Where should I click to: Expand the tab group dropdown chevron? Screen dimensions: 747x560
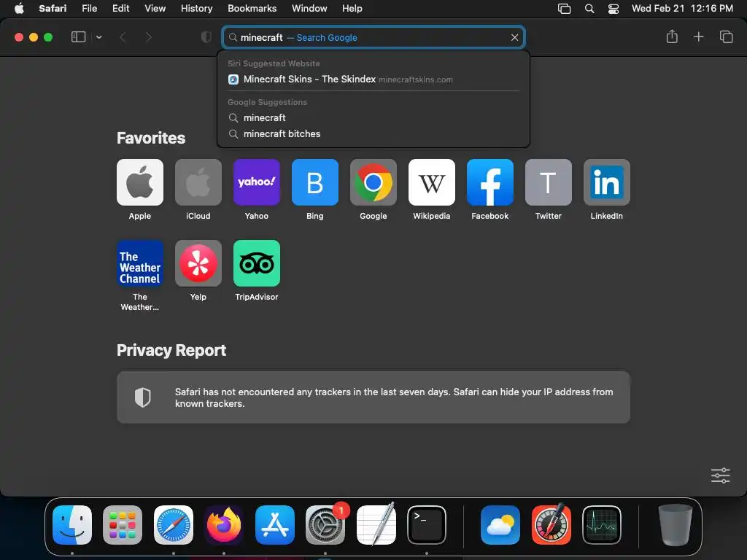(x=98, y=37)
